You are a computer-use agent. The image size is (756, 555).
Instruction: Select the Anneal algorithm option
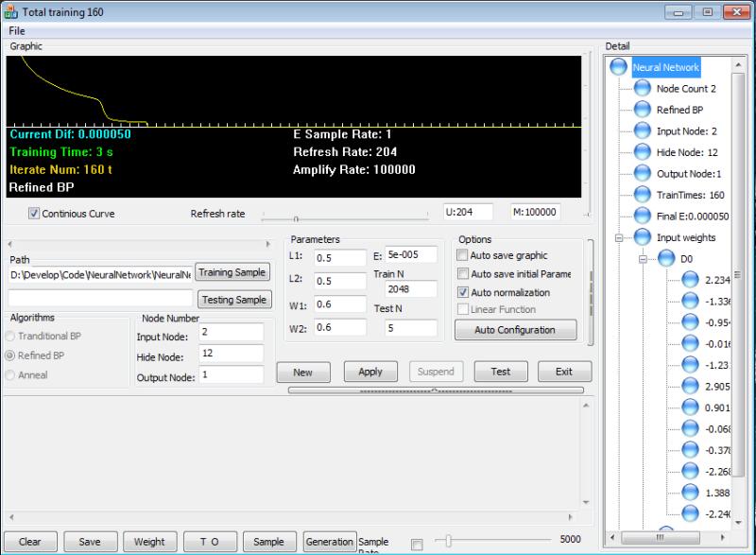(x=10, y=374)
